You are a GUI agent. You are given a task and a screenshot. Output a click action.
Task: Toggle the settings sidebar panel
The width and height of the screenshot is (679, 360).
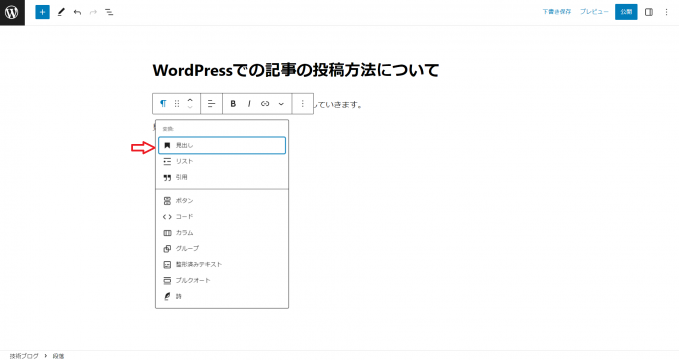649,12
